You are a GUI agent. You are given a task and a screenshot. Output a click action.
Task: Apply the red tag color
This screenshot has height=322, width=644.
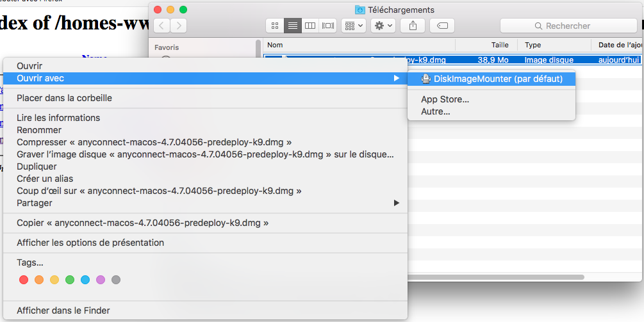(24, 280)
